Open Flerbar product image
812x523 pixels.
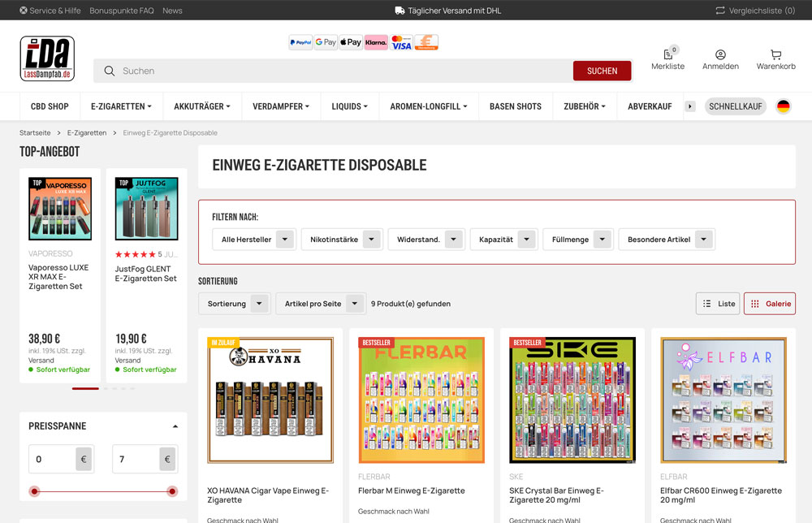point(421,400)
